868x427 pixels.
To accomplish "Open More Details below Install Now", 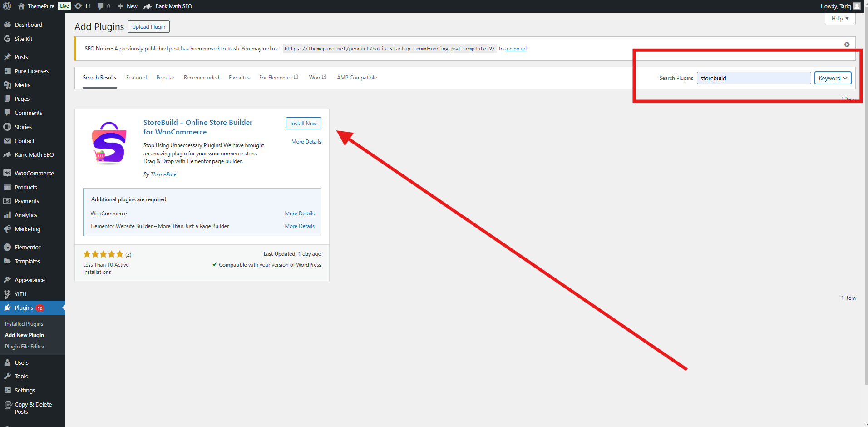I will (306, 142).
